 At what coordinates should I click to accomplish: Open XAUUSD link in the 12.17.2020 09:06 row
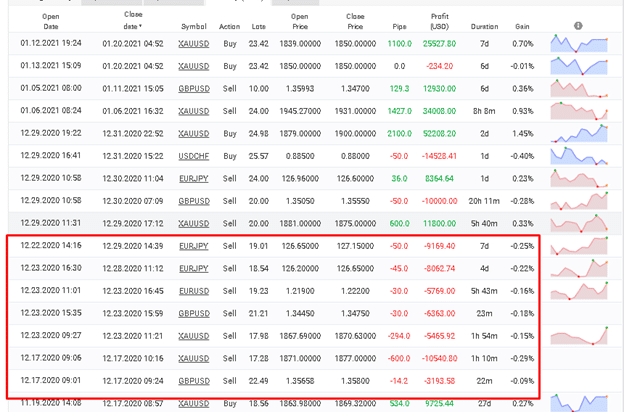[x=194, y=359]
